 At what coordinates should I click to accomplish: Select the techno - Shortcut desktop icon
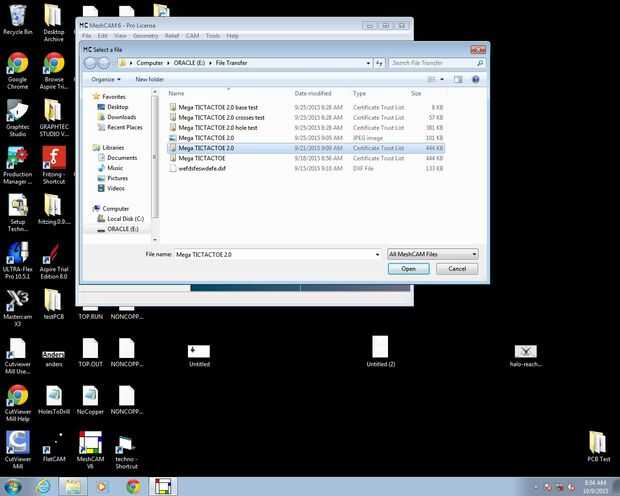pos(127,452)
